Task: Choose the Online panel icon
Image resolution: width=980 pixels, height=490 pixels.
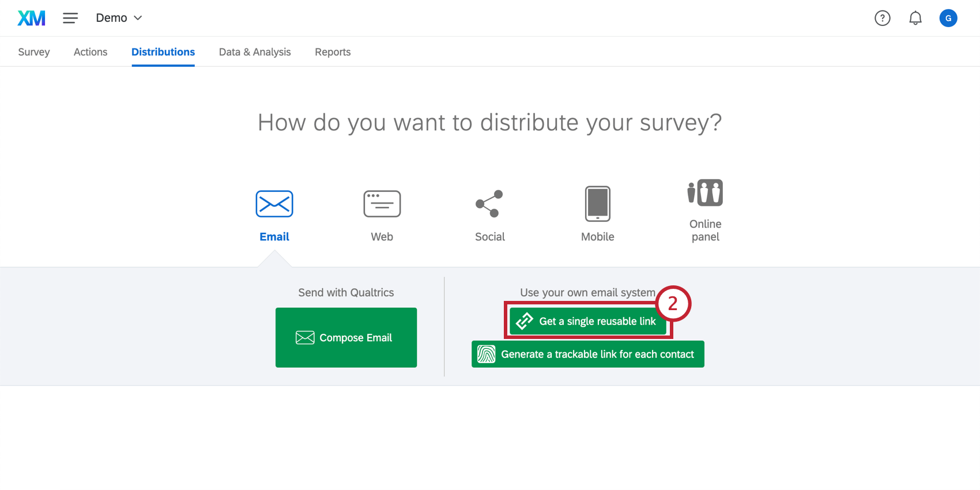Action: point(705,193)
